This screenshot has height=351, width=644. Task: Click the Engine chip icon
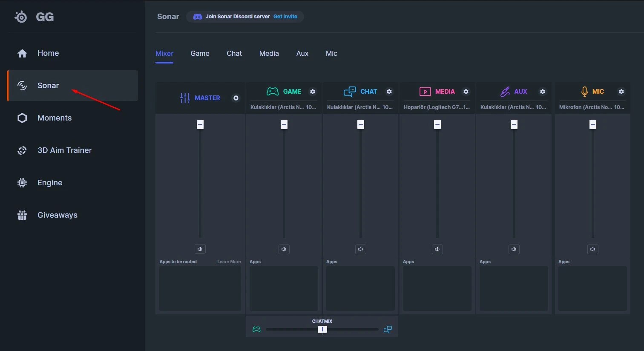coord(22,183)
